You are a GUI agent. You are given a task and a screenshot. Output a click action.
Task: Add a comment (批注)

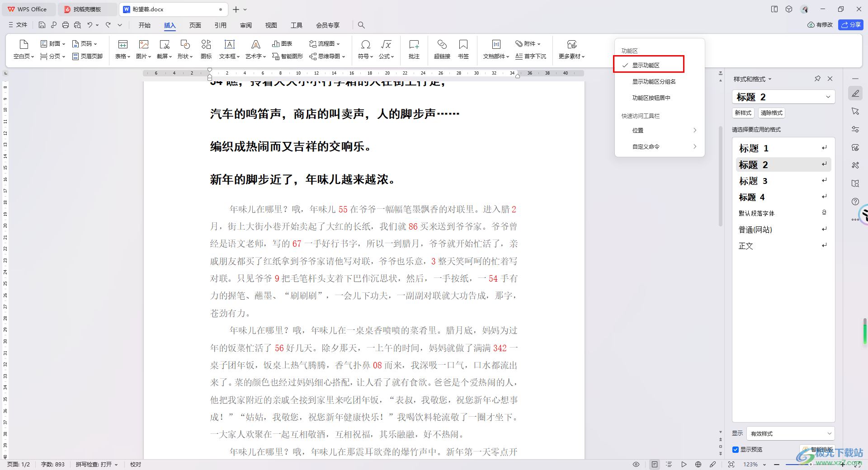[x=414, y=49]
